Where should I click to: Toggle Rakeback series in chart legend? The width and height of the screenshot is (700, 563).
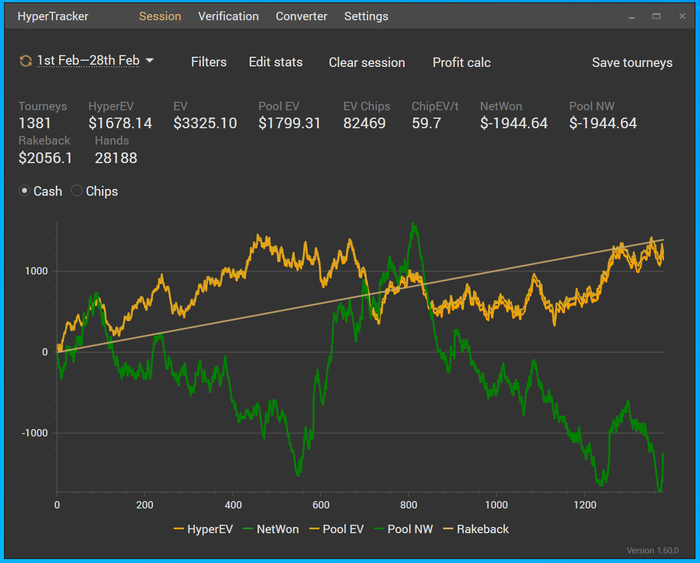pyautogui.click(x=475, y=529)
